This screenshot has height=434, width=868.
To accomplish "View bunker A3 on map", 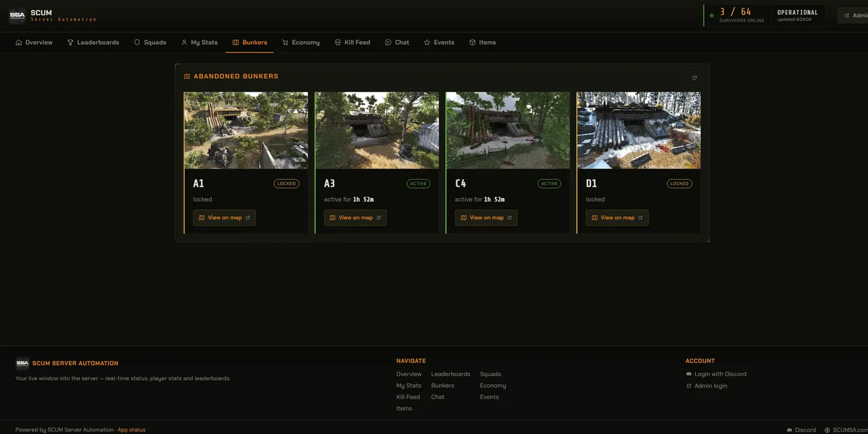I will [355, 218].
